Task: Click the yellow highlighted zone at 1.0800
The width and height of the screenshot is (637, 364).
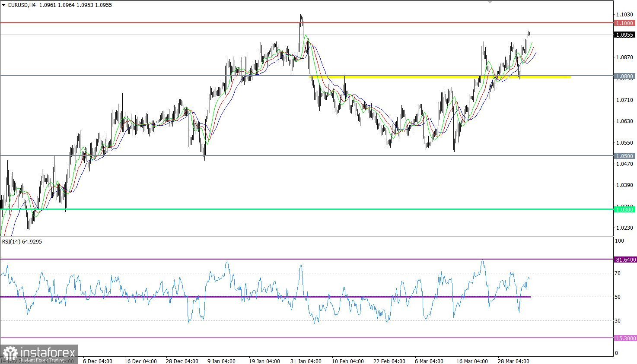Action: coord(441,77)
